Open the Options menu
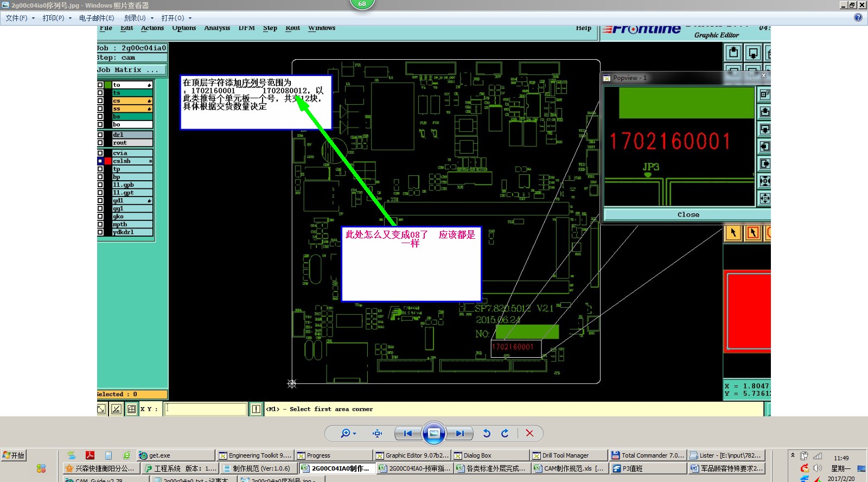 point(184,28)
